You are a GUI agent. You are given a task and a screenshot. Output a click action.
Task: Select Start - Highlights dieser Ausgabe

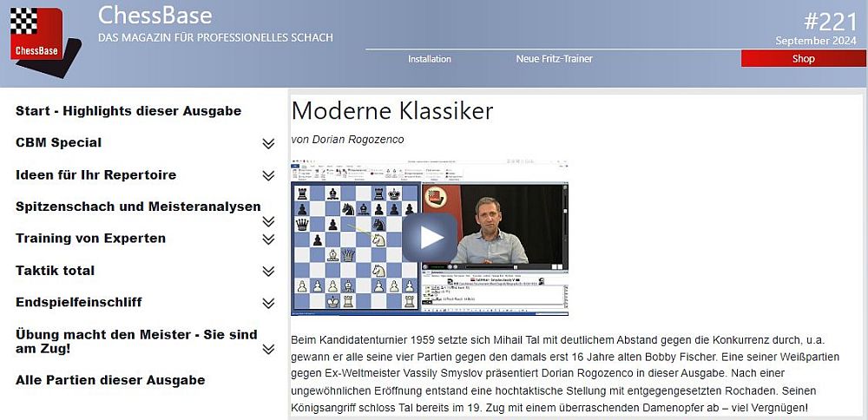pyautogui.click(x=128, y=111)
